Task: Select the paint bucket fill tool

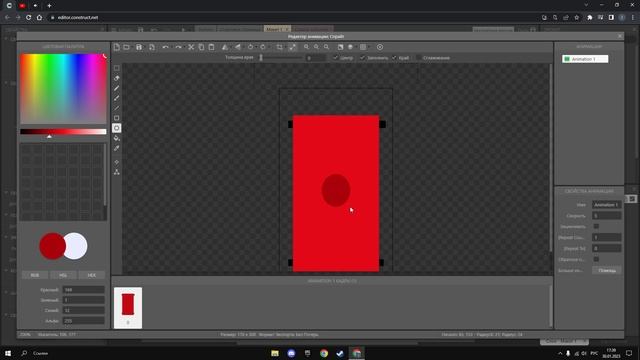Action: 117,138
